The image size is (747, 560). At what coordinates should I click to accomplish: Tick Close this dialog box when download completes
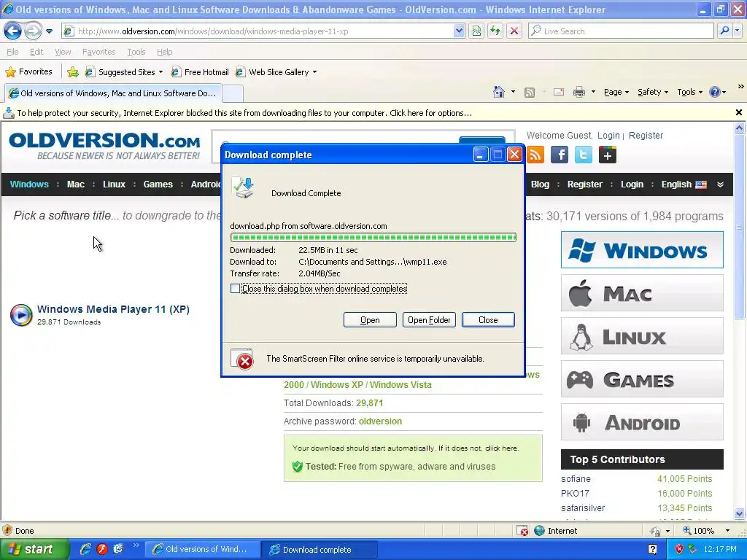236,289
